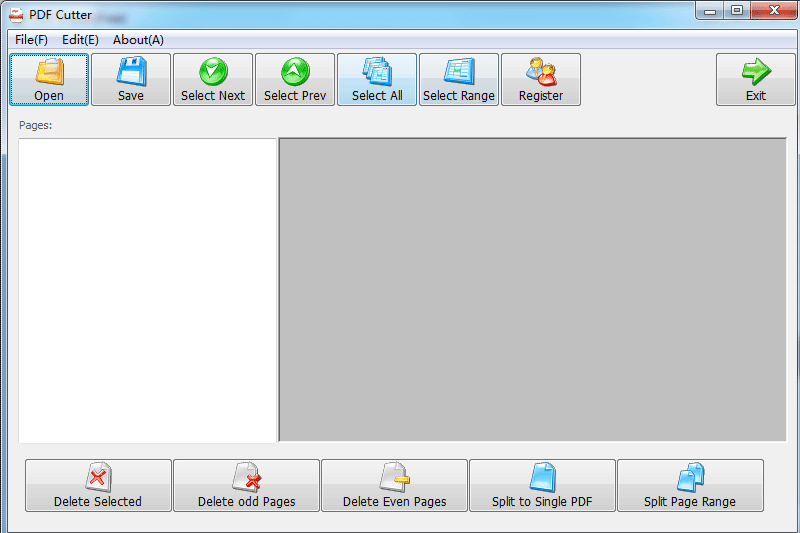This screenshot has height=533, width=800.
Task: Maximize the PDF Cutter window
Action: click(x=737, y=11)
